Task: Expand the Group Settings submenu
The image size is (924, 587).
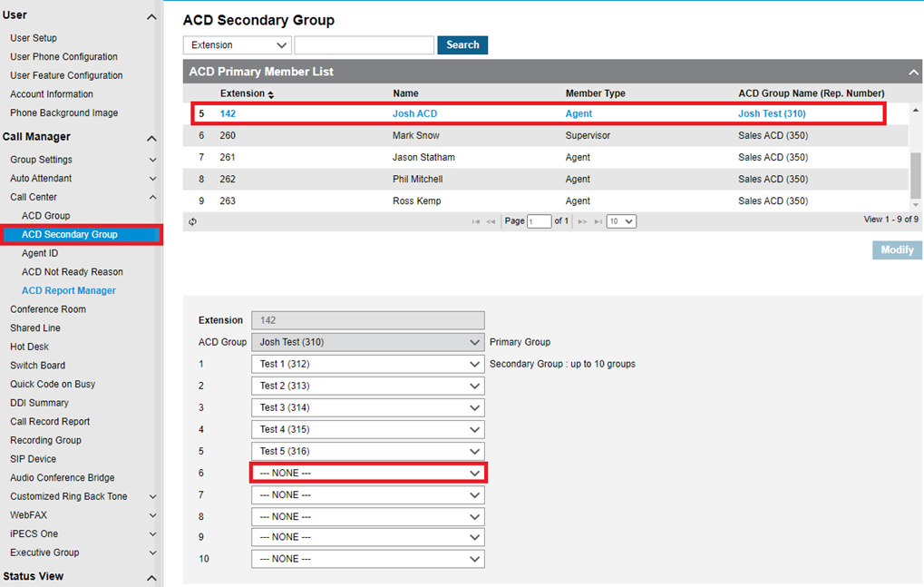Action: tap(152, 160)
